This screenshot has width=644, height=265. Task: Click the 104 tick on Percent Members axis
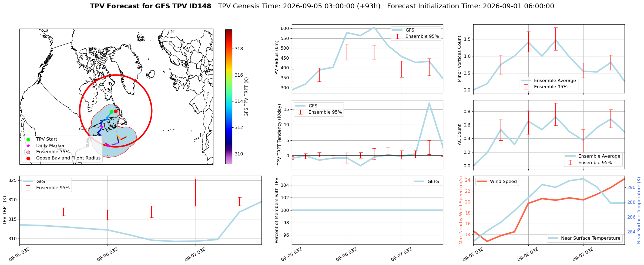click(x=285, y=185)
